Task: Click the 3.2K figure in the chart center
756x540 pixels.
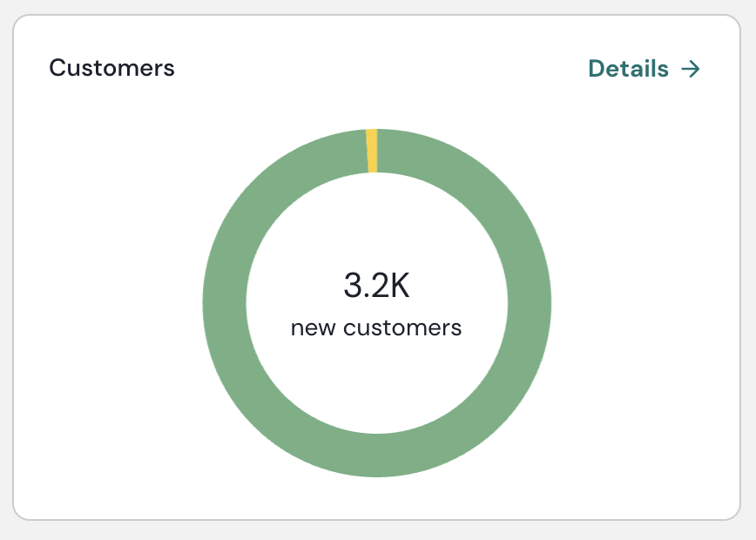Action: 376,285
